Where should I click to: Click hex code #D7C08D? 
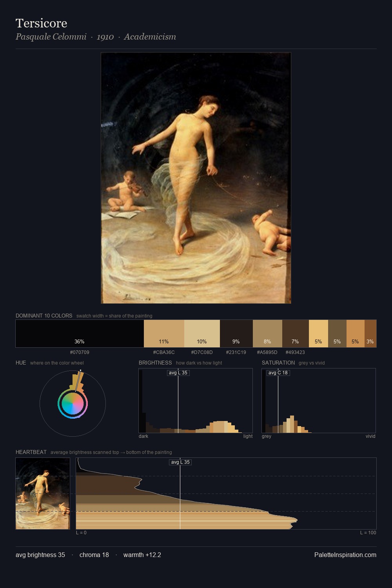[x=202, y=352]
